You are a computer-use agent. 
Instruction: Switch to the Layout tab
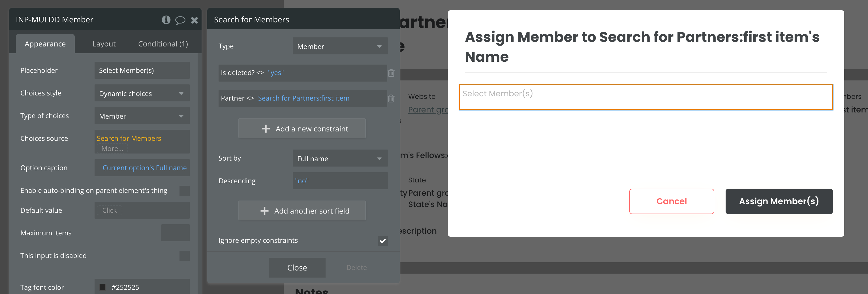(104, 44)
